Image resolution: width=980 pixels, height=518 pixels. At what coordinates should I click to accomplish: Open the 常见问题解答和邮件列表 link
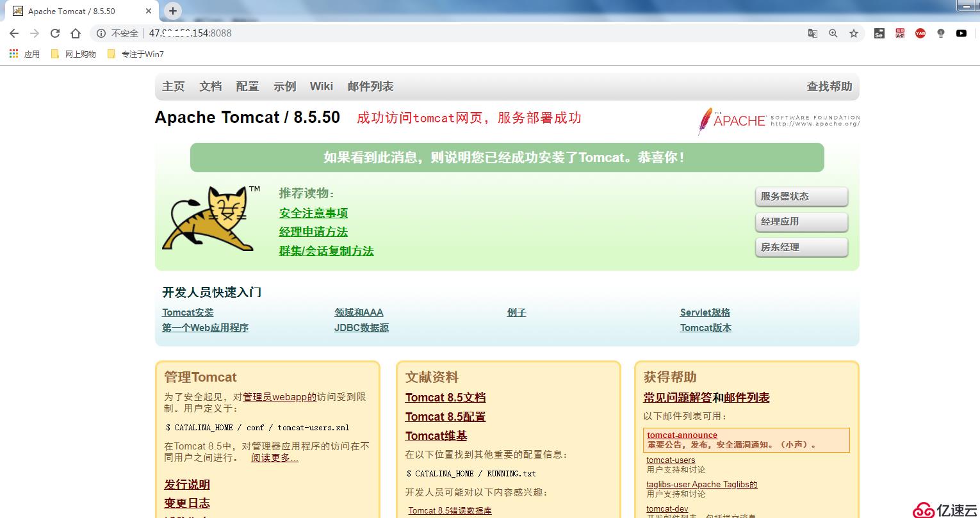pyautogui.click(x=706, y=398)
